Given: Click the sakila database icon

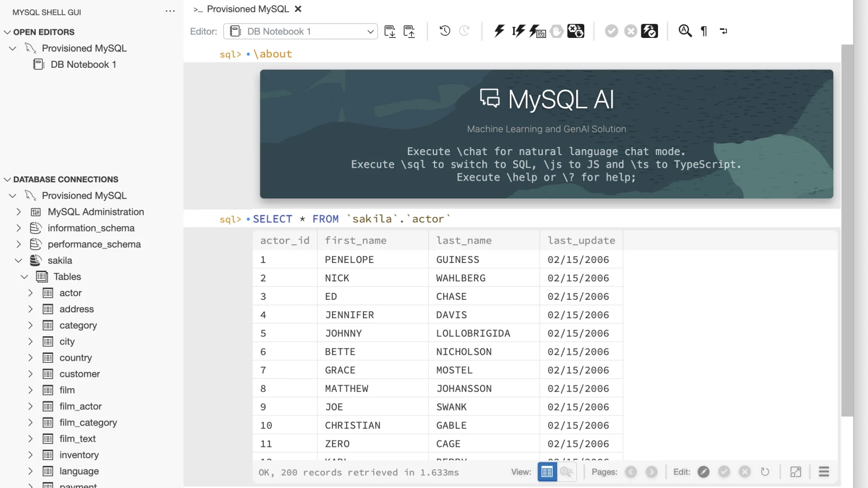Looking at the screenshot, I should pos(36,261).
